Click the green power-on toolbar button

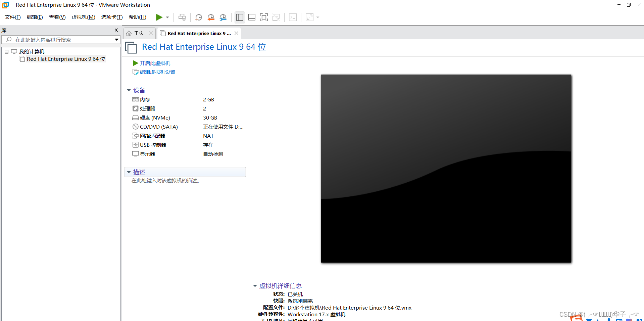click(x=159, y=17)
